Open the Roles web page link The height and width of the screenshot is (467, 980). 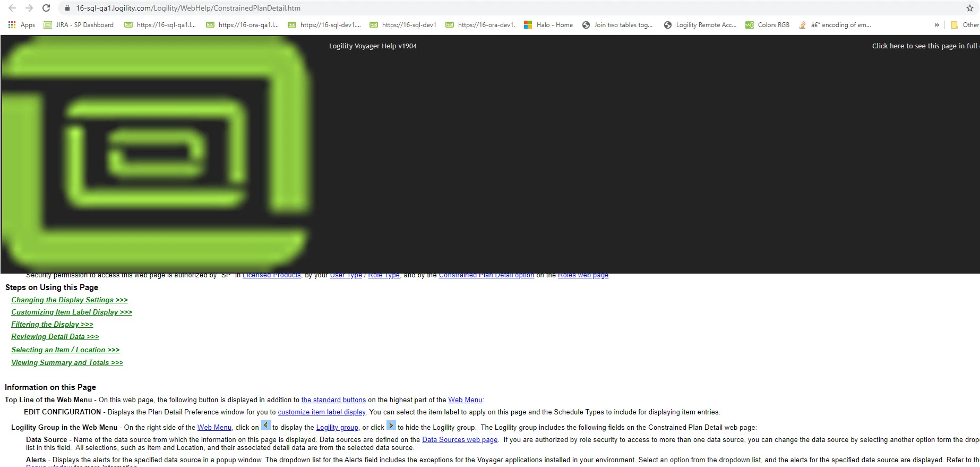tap(583, 275)
